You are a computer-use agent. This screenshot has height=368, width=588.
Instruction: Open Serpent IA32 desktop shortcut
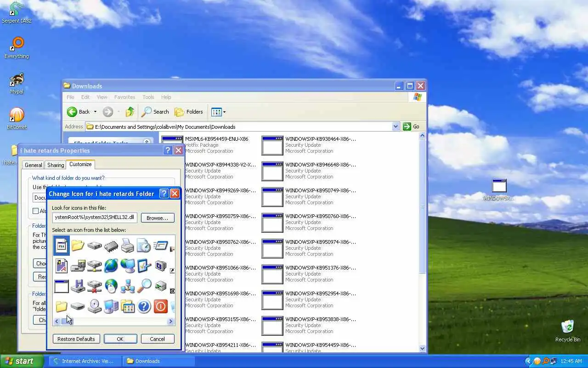tap(17, 12)
